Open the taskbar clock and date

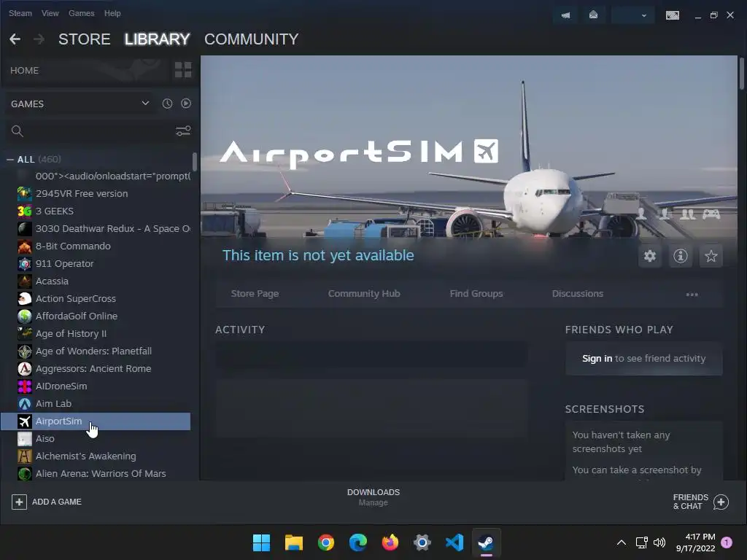695,542
